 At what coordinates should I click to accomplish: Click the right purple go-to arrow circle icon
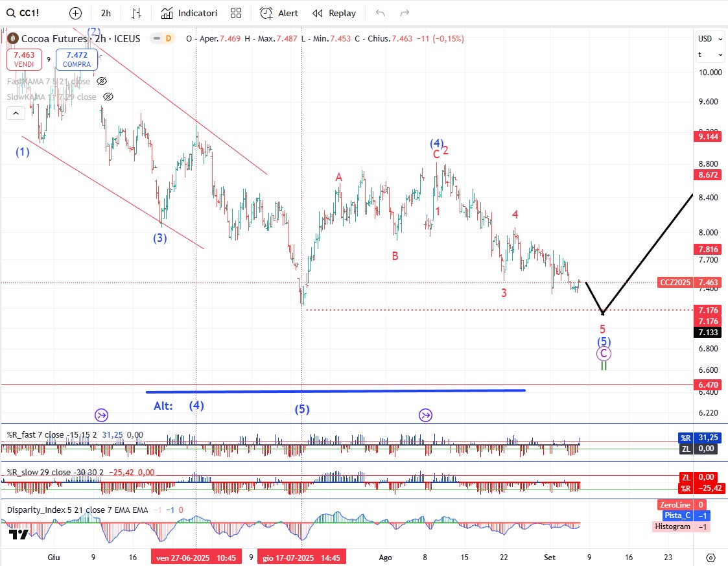(425, 415)
